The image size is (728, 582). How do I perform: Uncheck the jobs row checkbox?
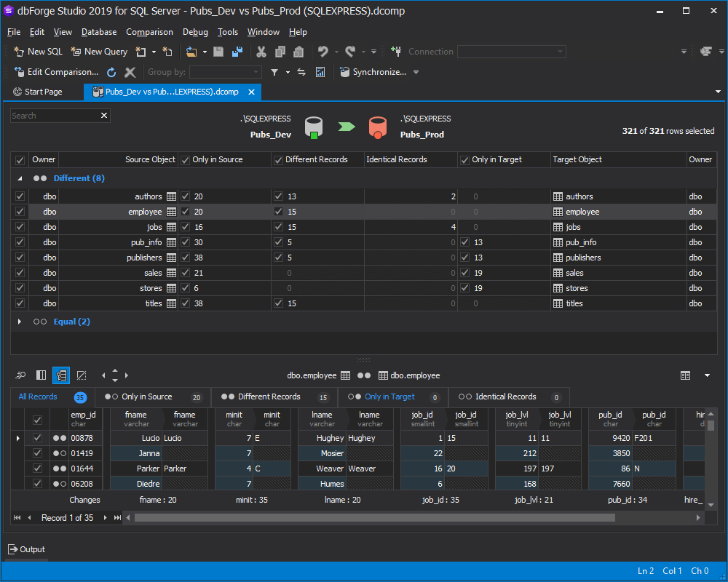(x=20, y=227)
